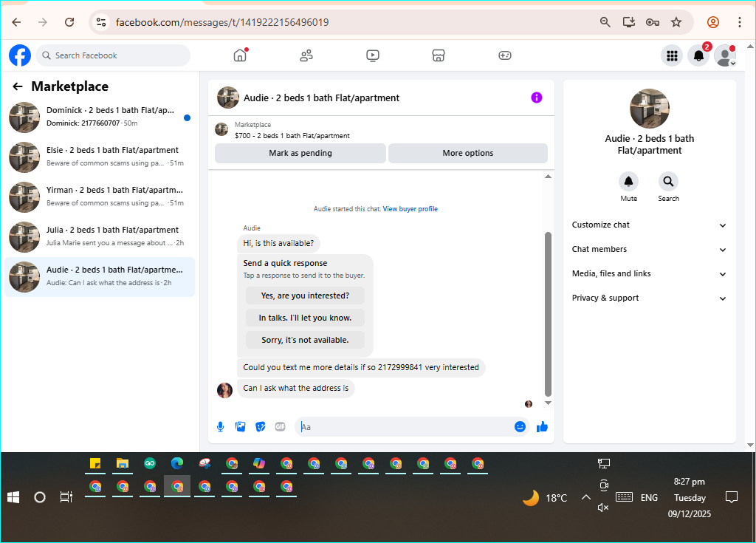
Task: Open the browser zoom magnifier icon
Action: point(605,22)
